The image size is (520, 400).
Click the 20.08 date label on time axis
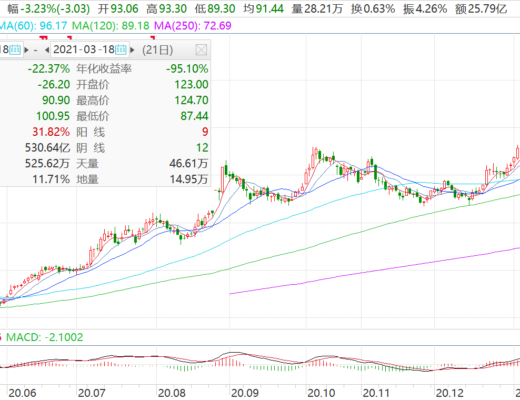point(172,393)
